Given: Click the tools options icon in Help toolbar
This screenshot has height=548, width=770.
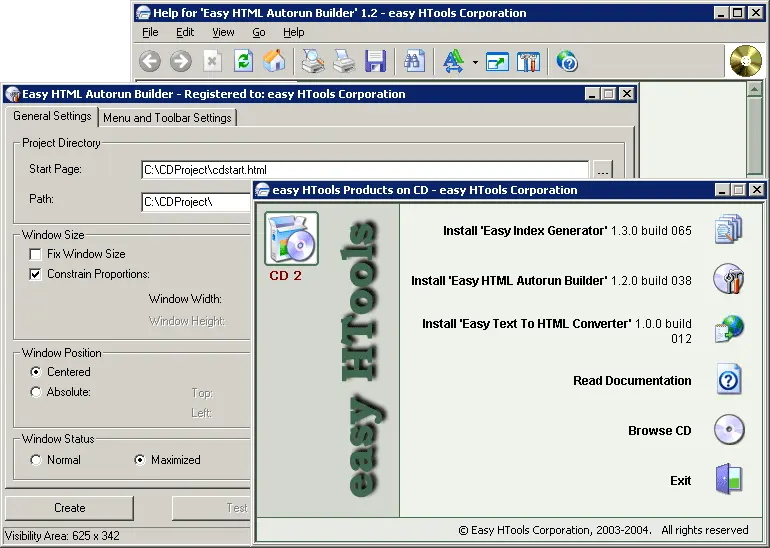Looking at the screenshot, I should coord(528,62).
